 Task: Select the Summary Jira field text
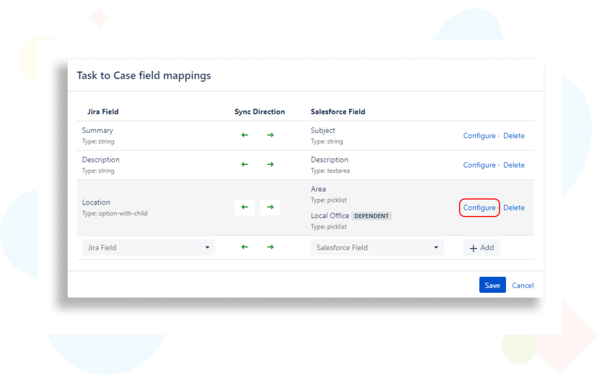tap(98, 130)
